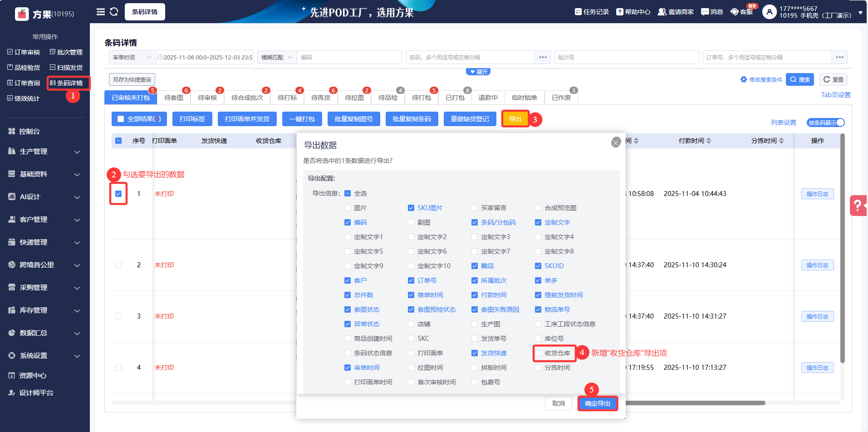Click the 取消 button

(x=558, y=403)
